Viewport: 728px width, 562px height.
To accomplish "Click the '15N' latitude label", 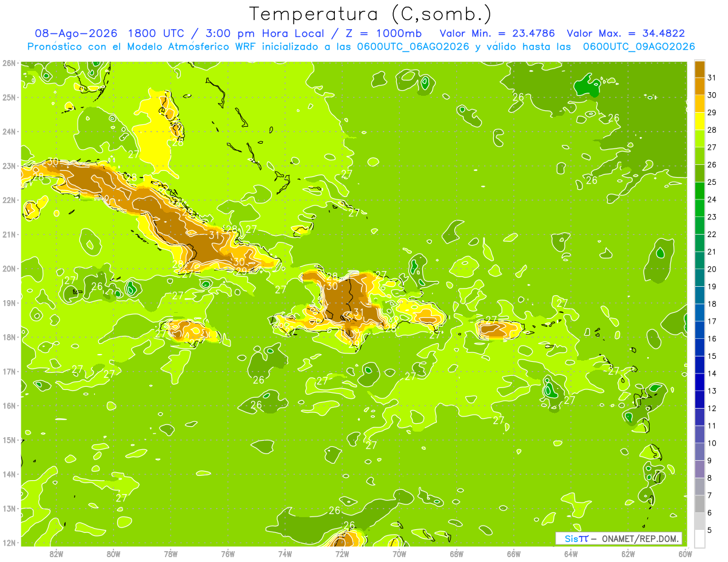I will tap(9, 440).
